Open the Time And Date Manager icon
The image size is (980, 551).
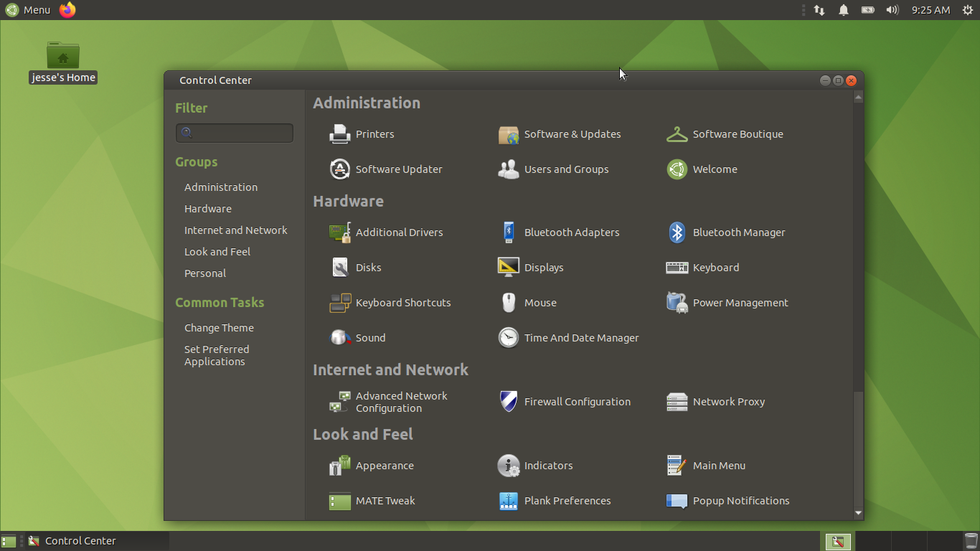509,338
